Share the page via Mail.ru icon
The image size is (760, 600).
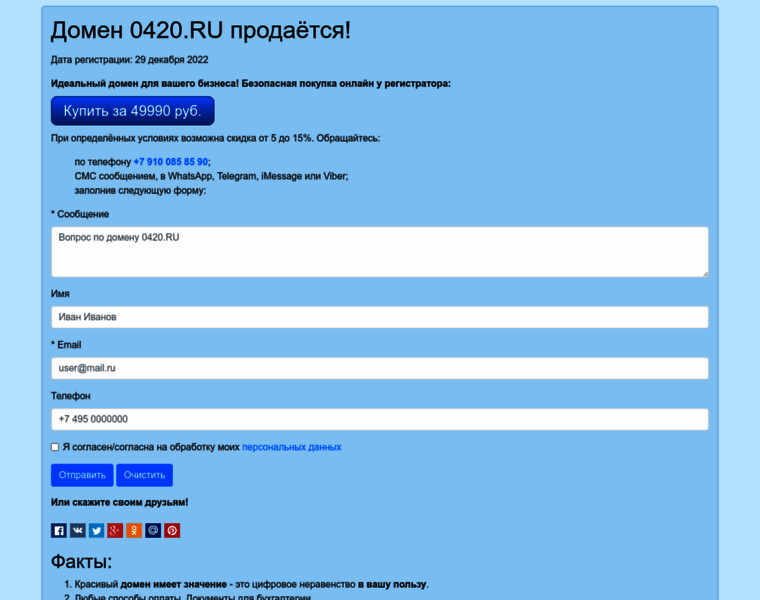(x=153, y=530)
